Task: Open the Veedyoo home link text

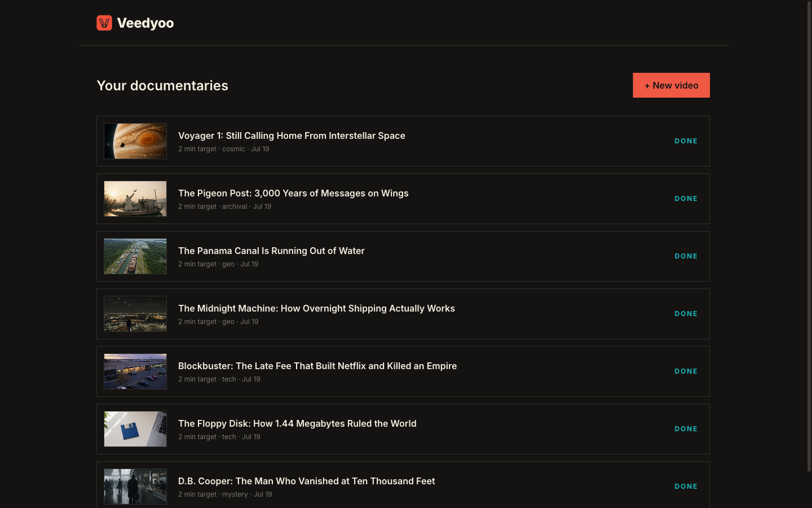Action: pos(145,23)
